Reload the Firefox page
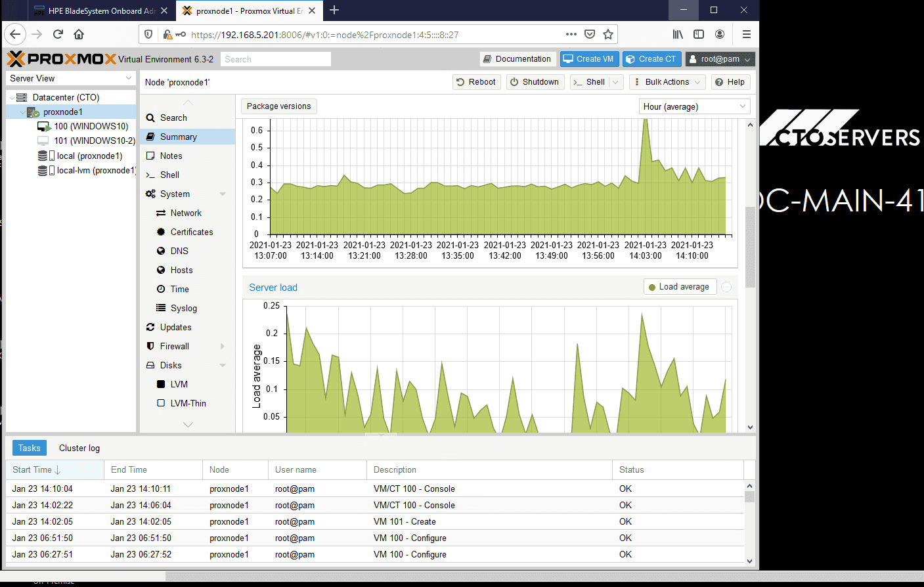 (58, 34)
